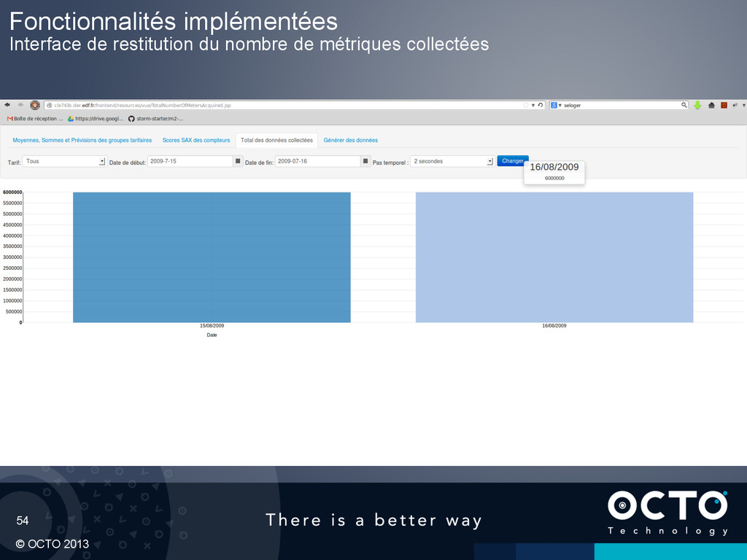Go back with the browser back arrow

coord(7,105)
